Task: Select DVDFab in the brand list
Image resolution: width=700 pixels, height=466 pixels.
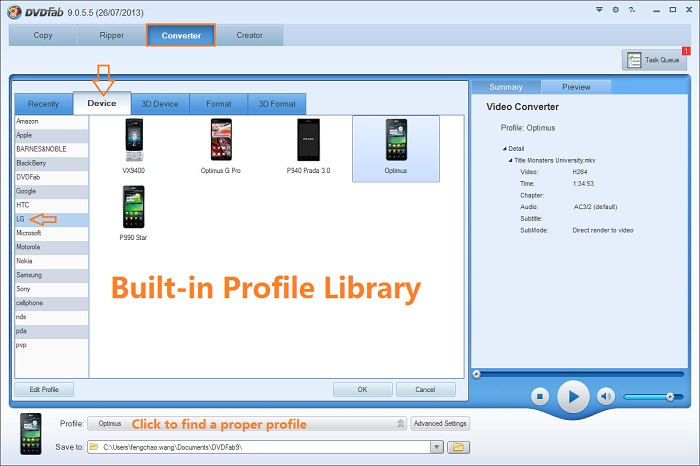Action: [51, 177]
